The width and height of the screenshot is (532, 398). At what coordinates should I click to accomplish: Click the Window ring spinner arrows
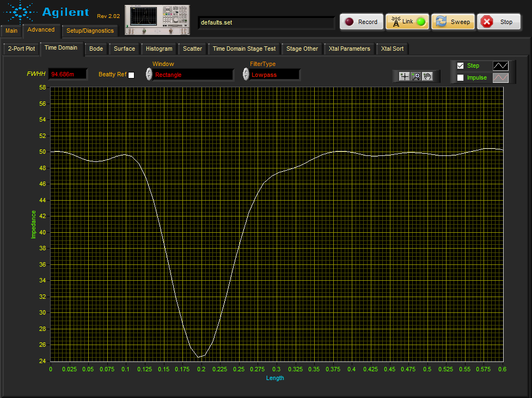click(x=149, y=75)
